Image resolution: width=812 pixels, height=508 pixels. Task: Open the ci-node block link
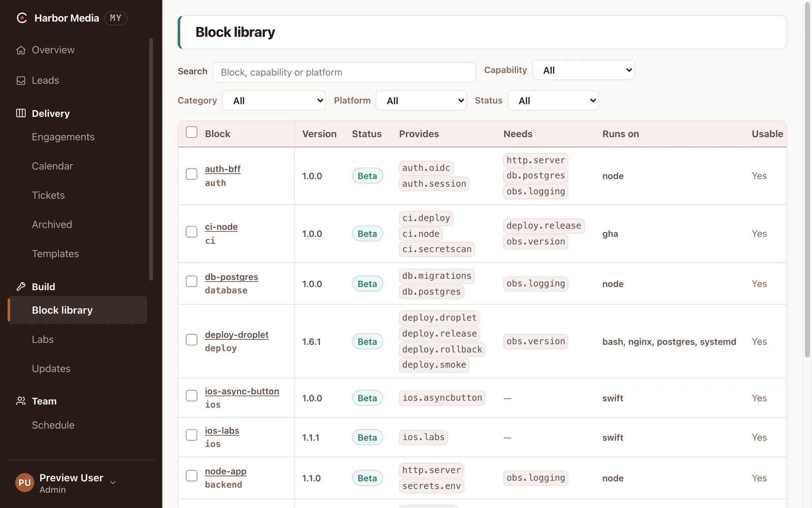[221, 227]
